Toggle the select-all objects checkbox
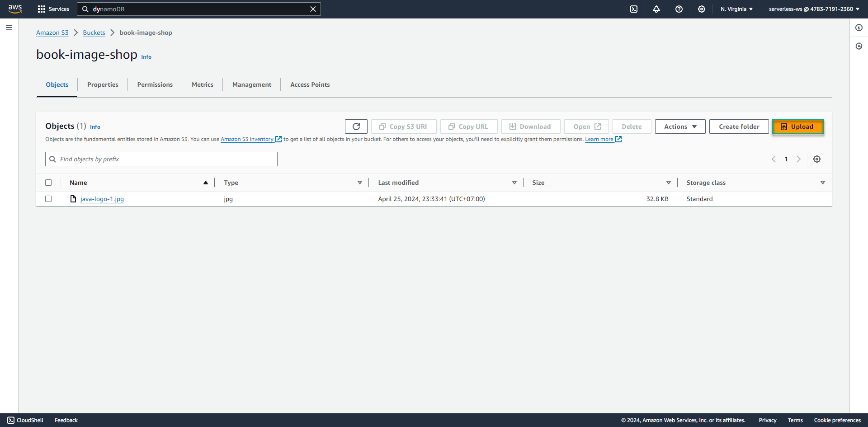868x427 pixels. [x=48, y=183]
